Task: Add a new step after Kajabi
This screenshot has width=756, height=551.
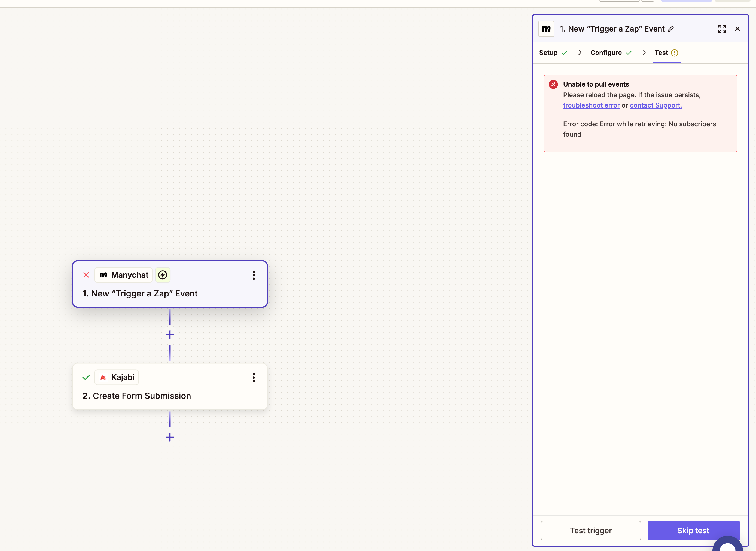Action: [x=170, y=437]
